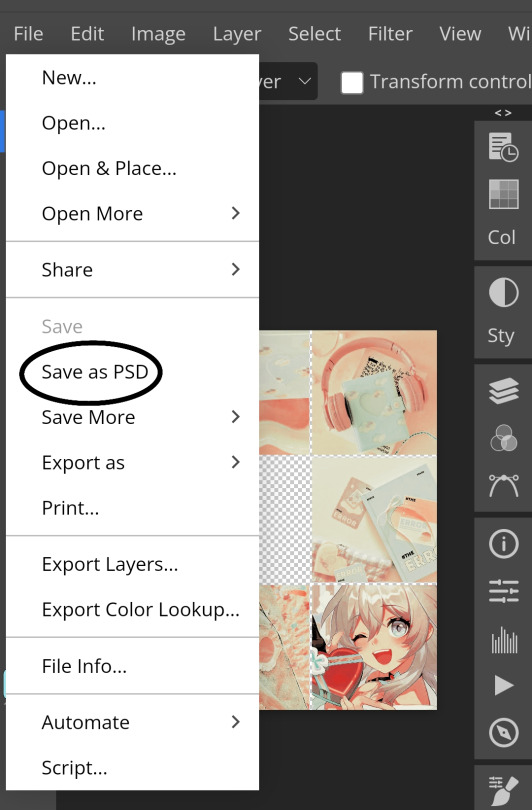532x810 pixels.
Task: Expand the Open More submenu
Action: tap(132, 213)
